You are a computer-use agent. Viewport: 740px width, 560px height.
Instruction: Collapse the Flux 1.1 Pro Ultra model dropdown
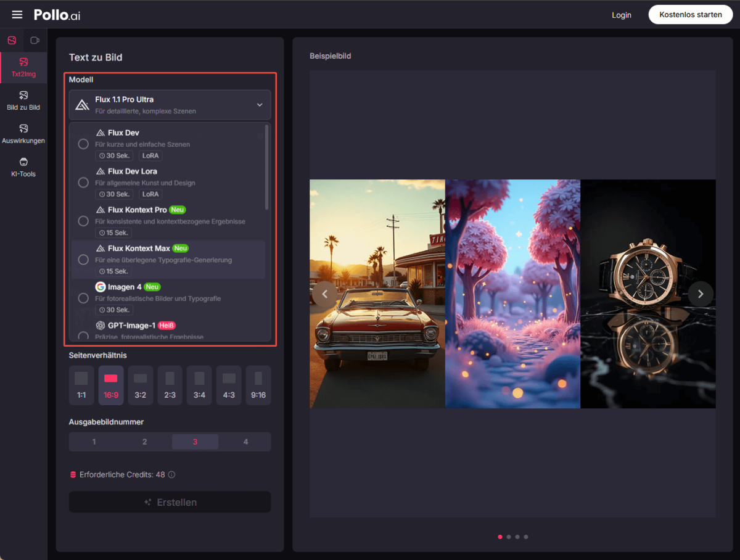[x=170, y=105]
